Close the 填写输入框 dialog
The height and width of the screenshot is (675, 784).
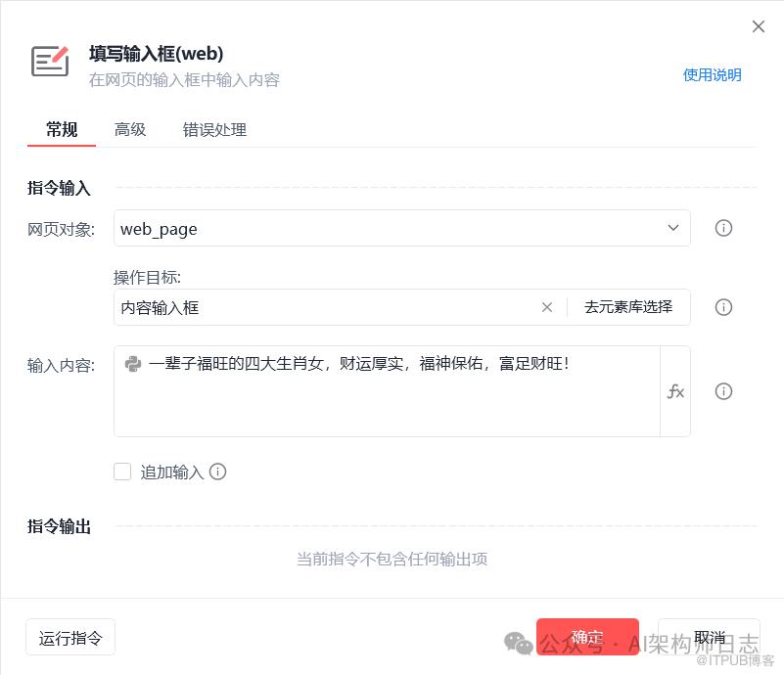(x=758, y=26)
